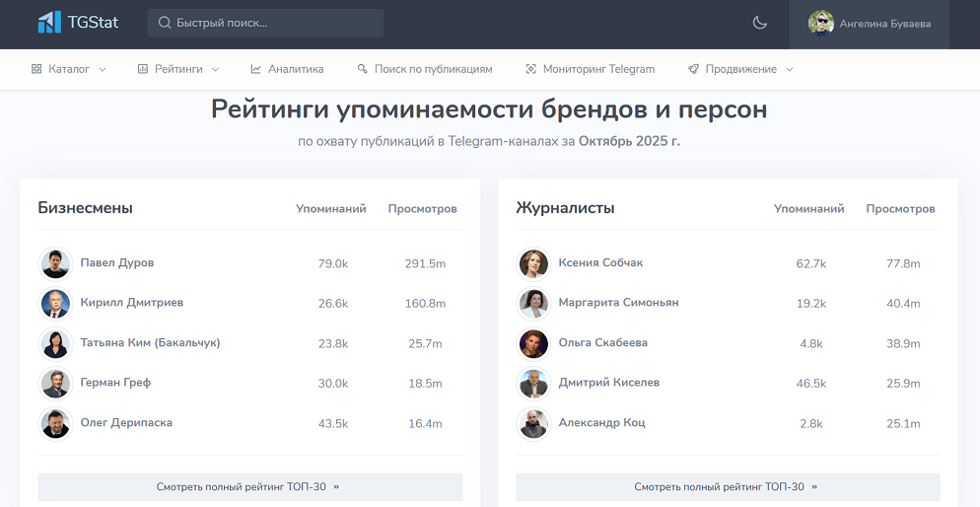View full TOP-30 journalists rating

[x=728, y=486]
